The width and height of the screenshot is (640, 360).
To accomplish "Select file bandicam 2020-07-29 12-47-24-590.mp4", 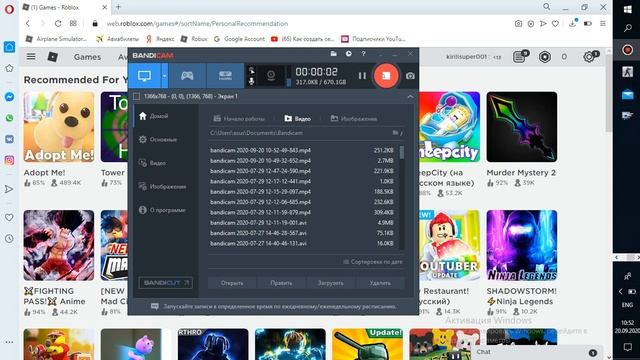I will pyautogui.click(x=302, y=171).
